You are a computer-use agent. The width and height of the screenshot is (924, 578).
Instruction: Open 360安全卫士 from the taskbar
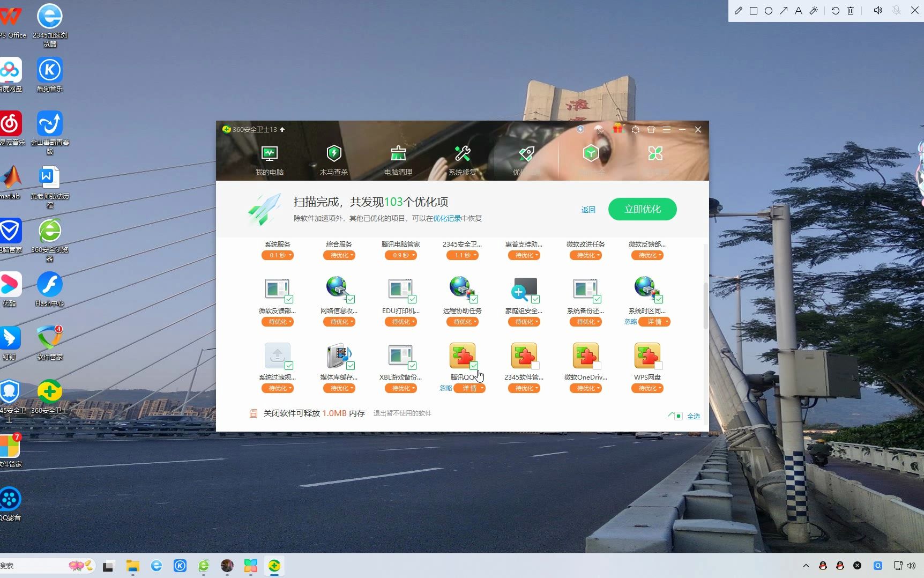point(274,565)
